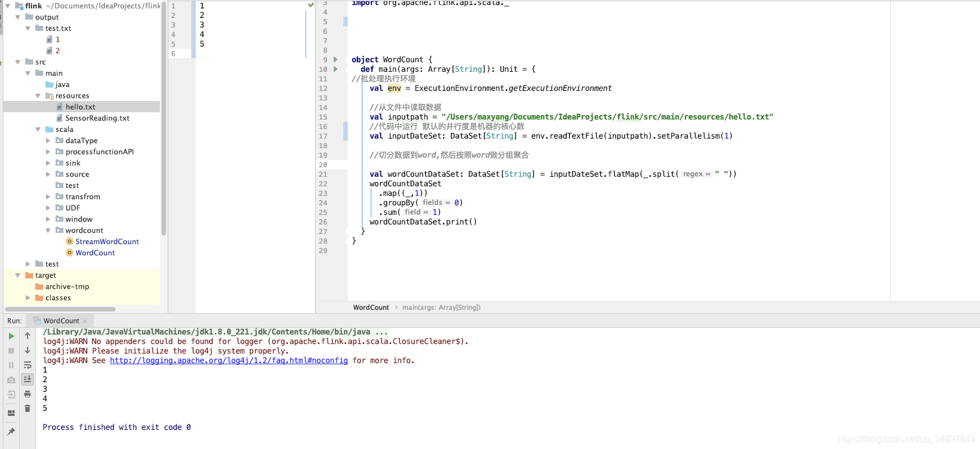Click WordCount in the breadcrumb bar

pyautogui.click(x=371, y=308)
